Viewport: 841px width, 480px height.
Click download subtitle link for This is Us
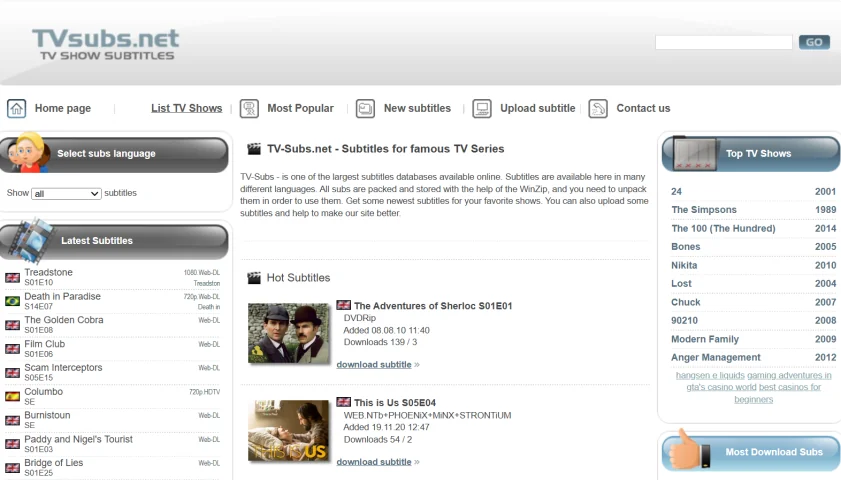tap(374, 462)
